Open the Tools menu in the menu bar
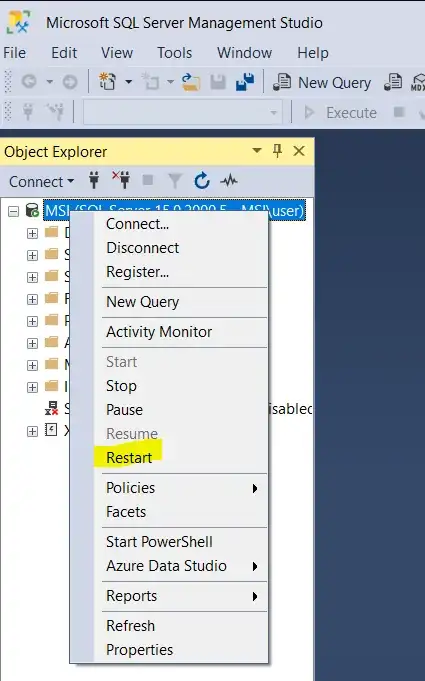 [175, 53]
